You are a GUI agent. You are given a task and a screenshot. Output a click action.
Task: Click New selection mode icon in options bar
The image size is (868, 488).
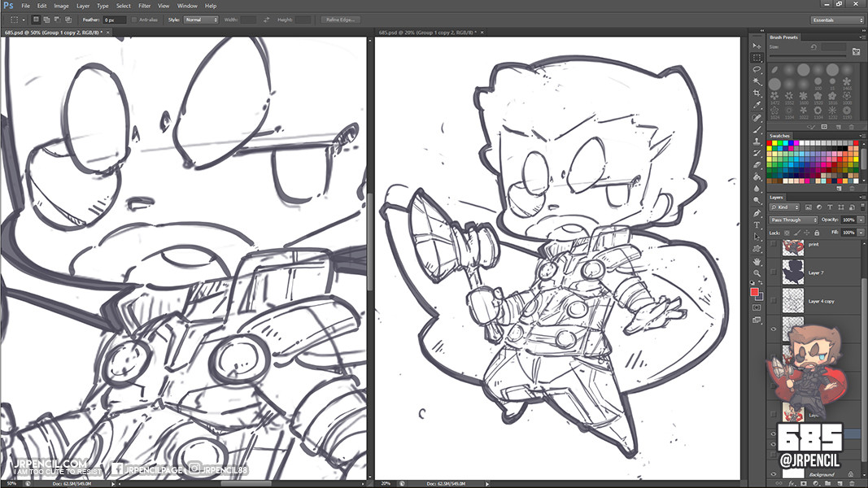coord(36,20)
